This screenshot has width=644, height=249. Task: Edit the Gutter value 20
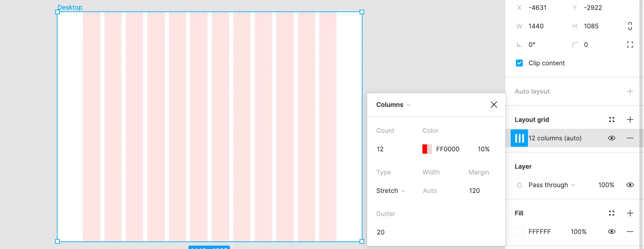381,232
